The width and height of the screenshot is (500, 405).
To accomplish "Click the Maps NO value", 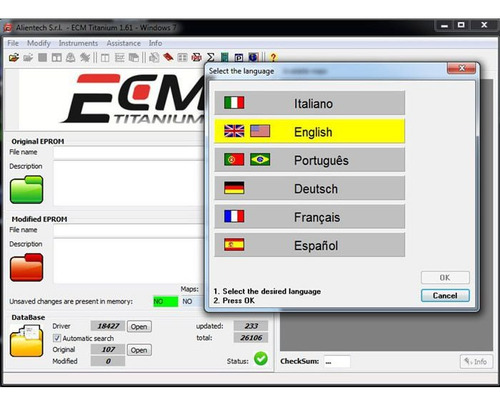I will point(192,301).
